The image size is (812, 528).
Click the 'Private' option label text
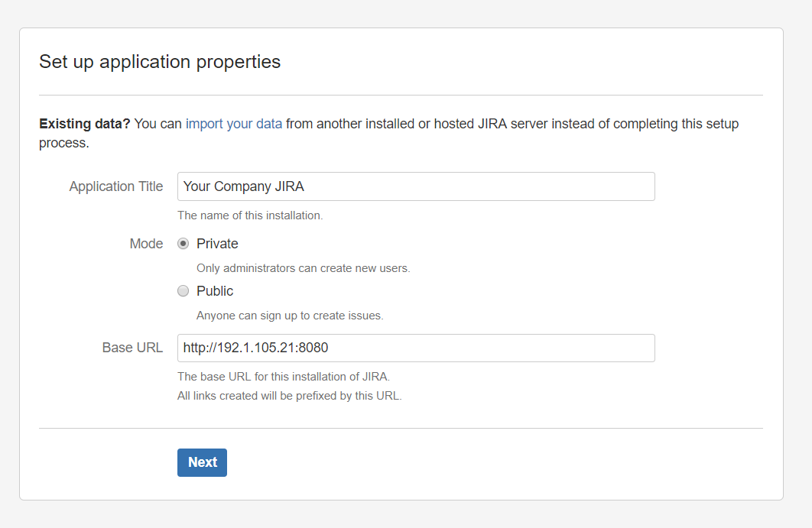pos(217,243)
